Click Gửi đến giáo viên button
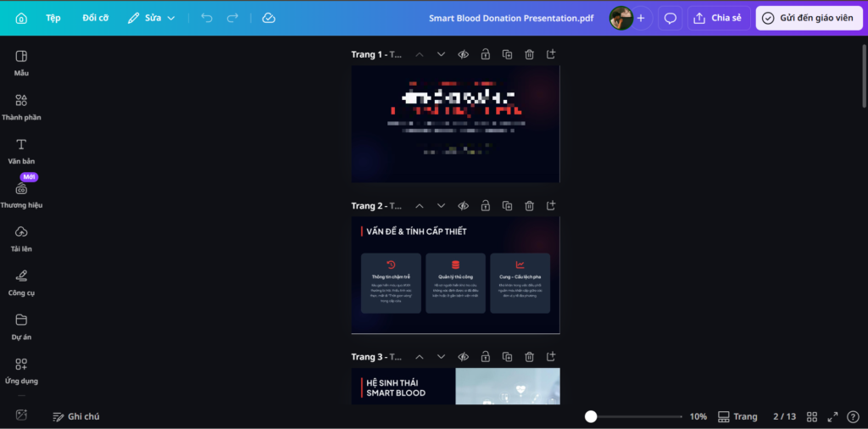The height and width of the screenshot is (429, 868). [x=809, y=18]
